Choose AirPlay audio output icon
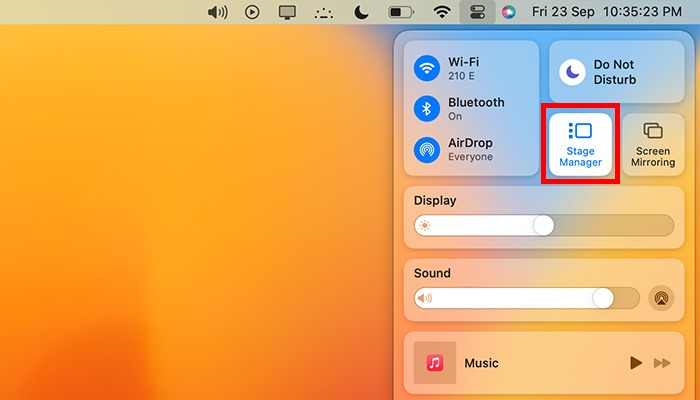 click(661, 298)
